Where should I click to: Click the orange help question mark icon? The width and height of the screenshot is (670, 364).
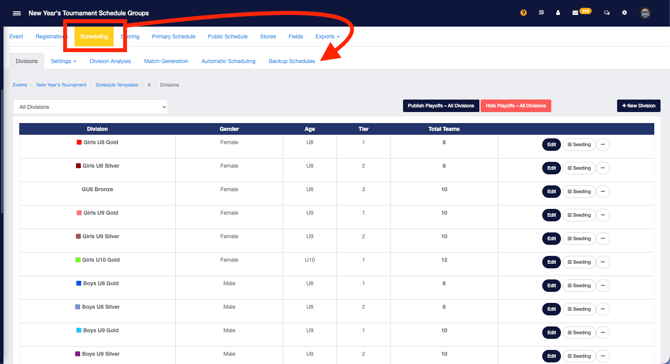[x=523, y=13]
